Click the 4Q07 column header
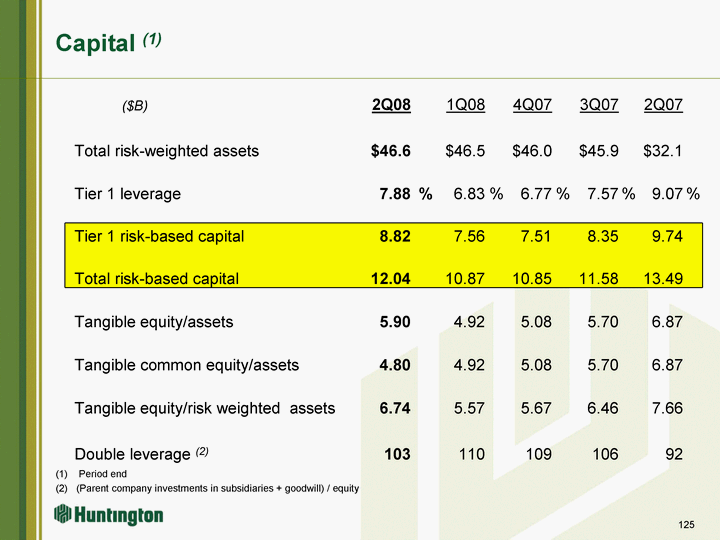The height and width of the screenshot is (540, 720). (532, 105)
